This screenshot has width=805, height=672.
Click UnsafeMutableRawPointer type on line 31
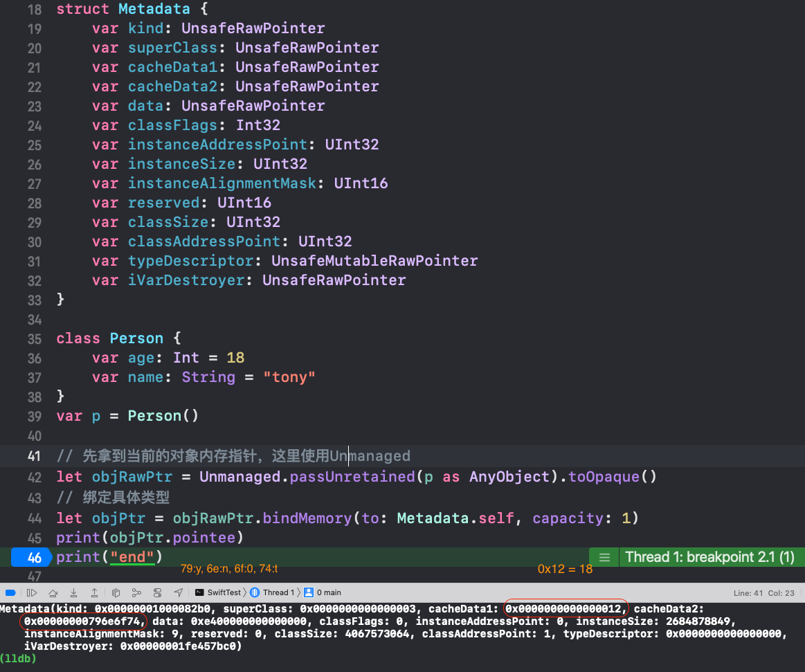coord(374,261)
